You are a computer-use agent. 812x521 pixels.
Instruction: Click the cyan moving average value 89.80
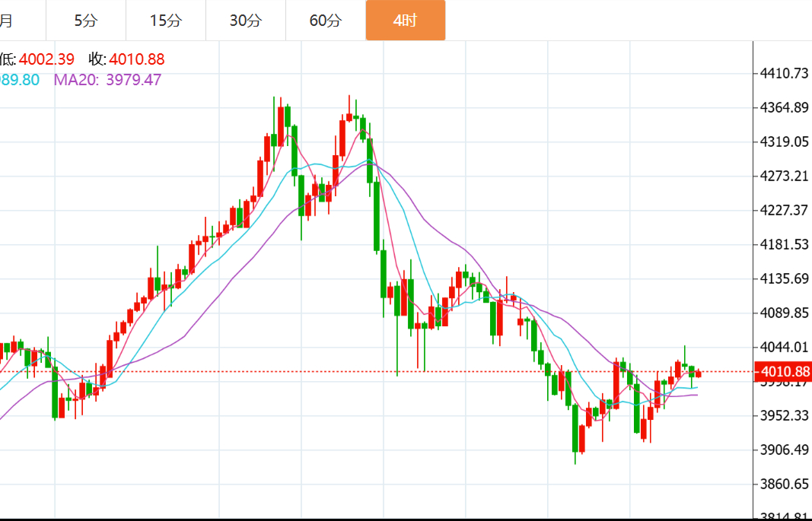(20, 79)
